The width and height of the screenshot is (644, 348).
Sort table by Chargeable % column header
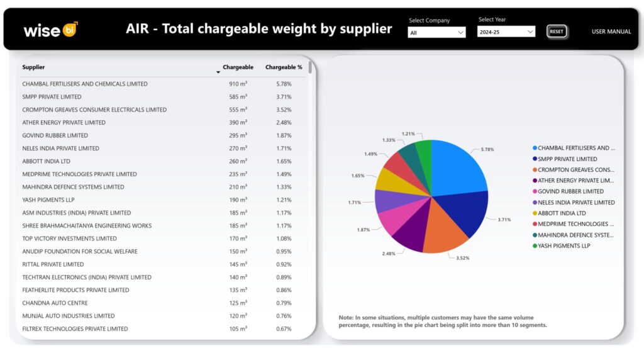point(283,67)
